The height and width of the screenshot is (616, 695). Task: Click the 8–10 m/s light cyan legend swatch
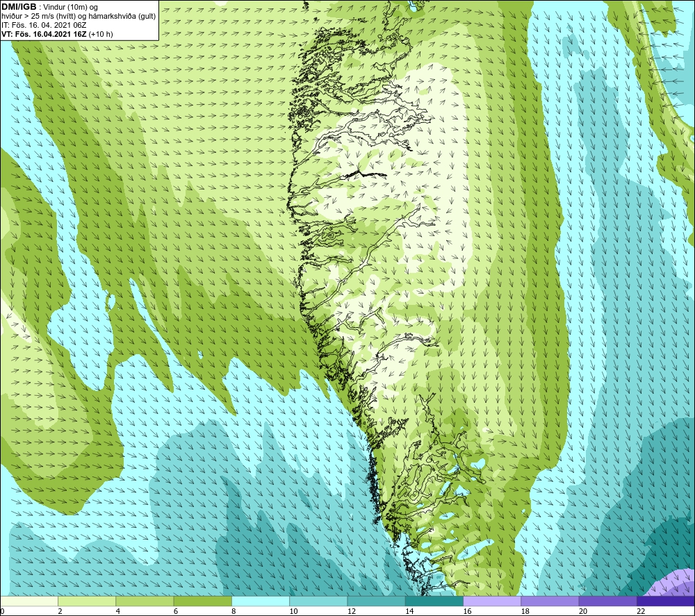click(x=261, y=601)
